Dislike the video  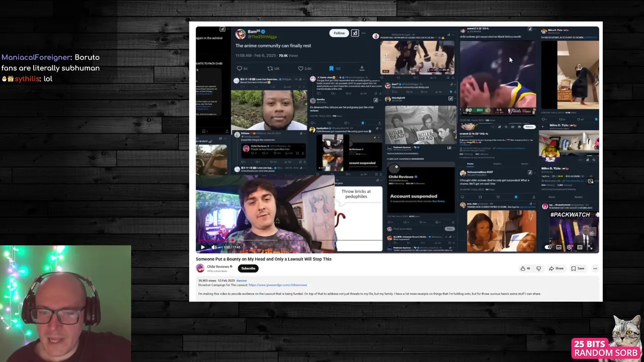538,268
